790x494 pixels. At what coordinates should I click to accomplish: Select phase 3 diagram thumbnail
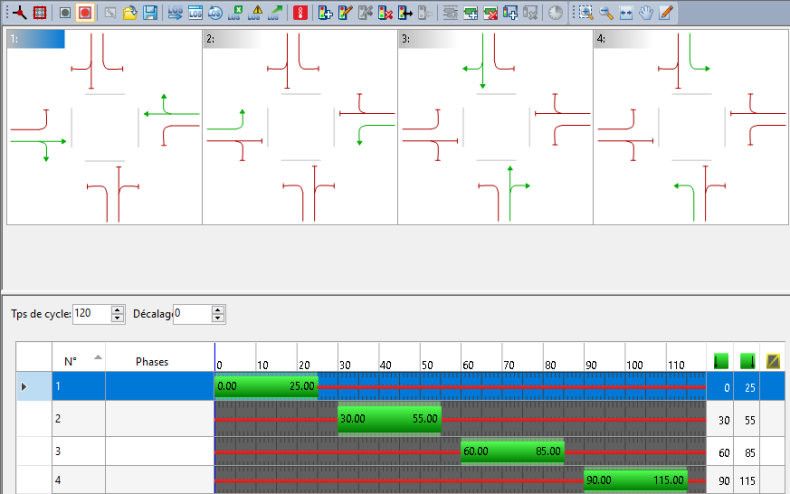494,128
